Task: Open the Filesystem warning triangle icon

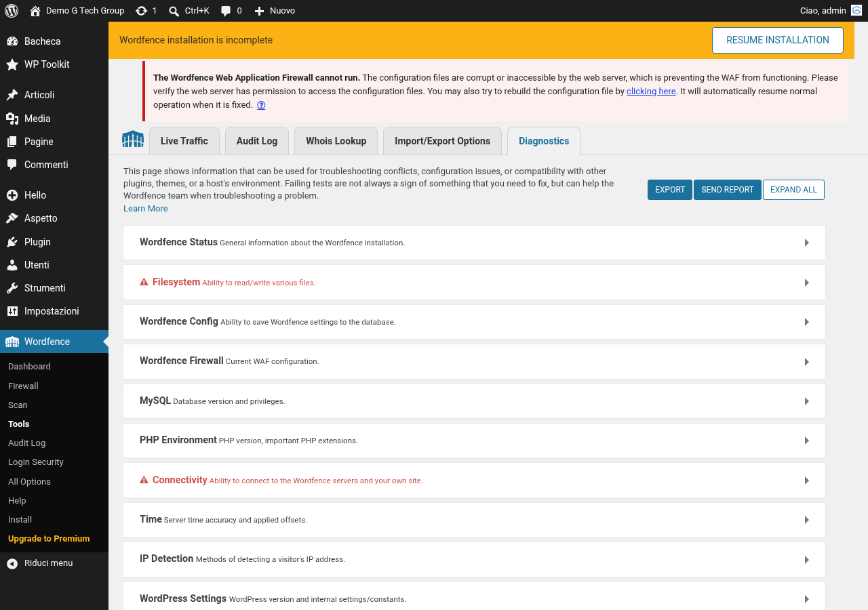Action: [144, 282]
